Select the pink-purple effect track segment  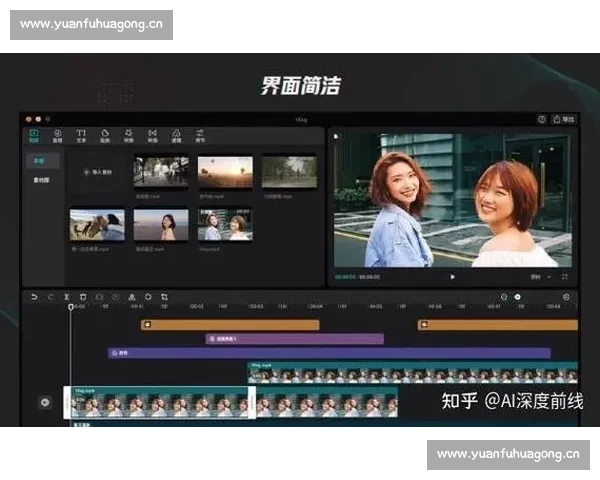[x=295, y=339]
